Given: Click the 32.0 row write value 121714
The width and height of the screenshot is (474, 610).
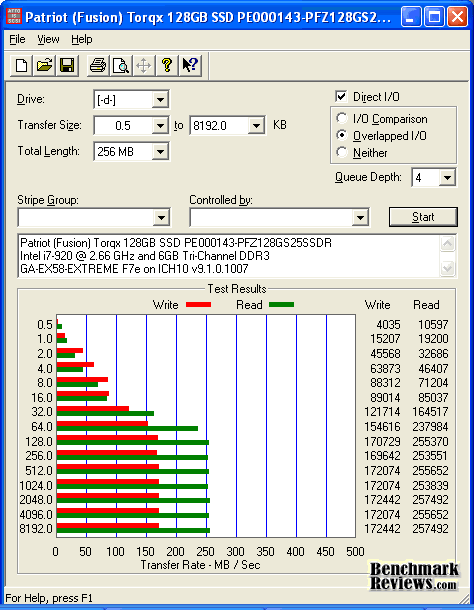Looking at the screenshot, I should click(x=382, y=412).
